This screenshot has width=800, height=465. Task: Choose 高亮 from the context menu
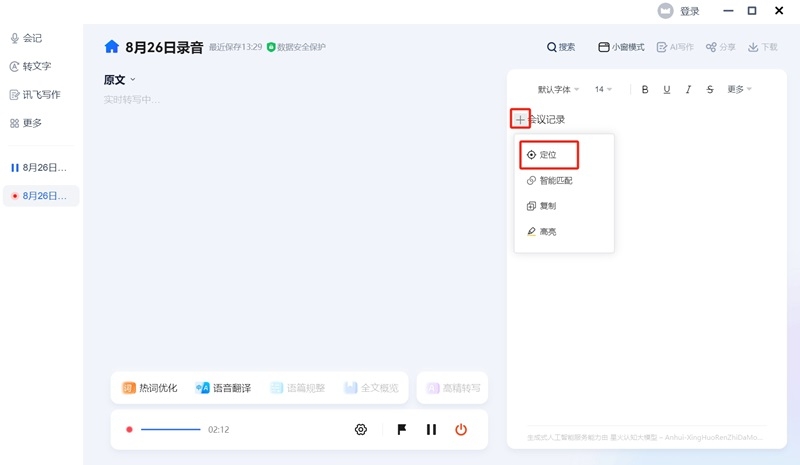point(541,231)
